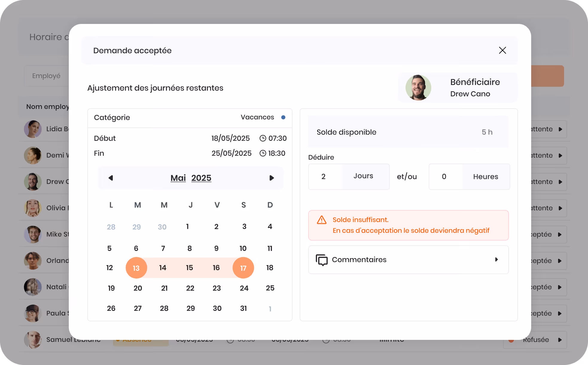Click the start time clock icon

click(263, 138)
